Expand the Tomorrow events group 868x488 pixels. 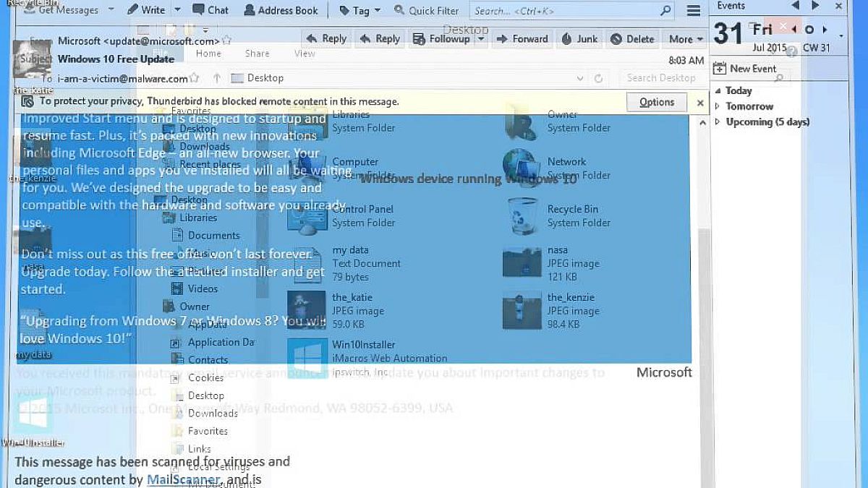pyautogui.click(x=718, y=106)
